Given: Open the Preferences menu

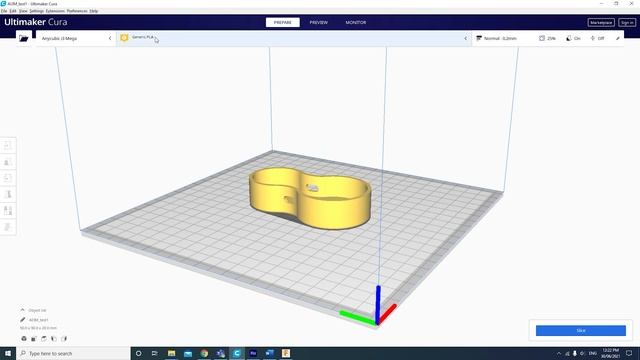Looking at the screenshot, I should tap(77, 11).
